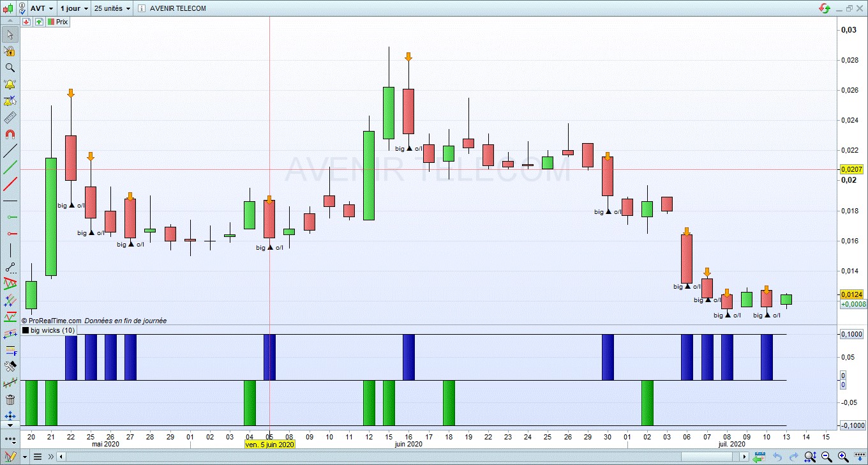The height and width of the screenshot is (465, 868).
Task: Select the four-arrow move tool
Action: (10, 415)
